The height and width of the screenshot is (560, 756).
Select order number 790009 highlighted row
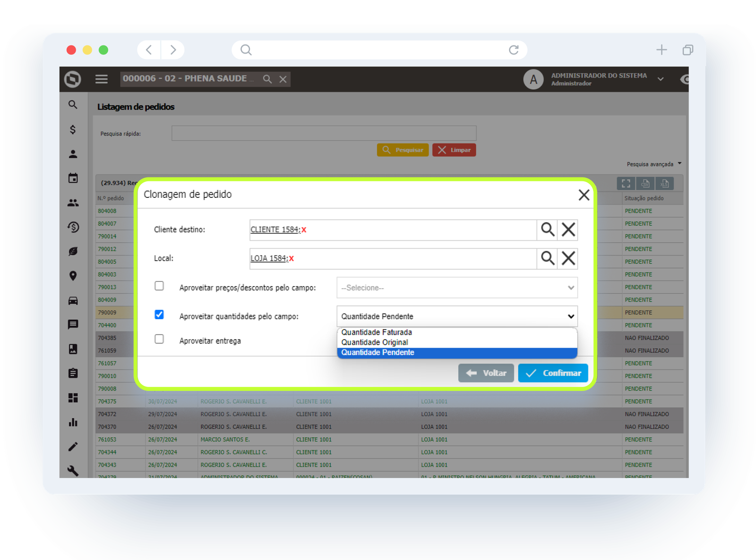pyautogui.click(x=107, y=313)
